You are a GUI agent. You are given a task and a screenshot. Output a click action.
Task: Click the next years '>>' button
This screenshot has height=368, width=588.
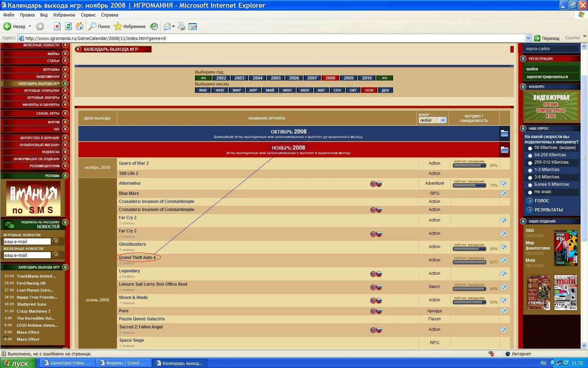coord(384,78)
